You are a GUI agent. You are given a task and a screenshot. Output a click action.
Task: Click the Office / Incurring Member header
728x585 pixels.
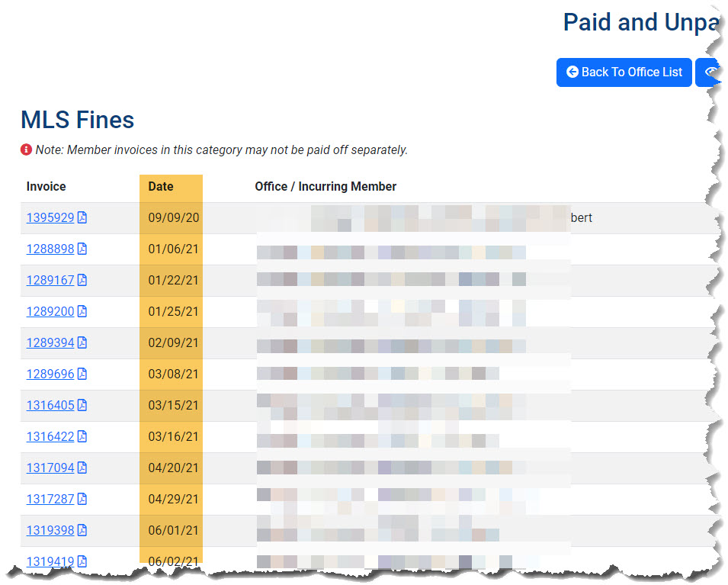pyautogui.click(x=326, y=186)
